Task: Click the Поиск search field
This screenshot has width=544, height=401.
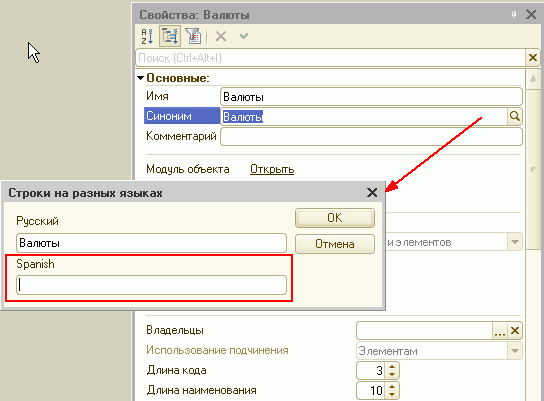Action: point(330,58)
